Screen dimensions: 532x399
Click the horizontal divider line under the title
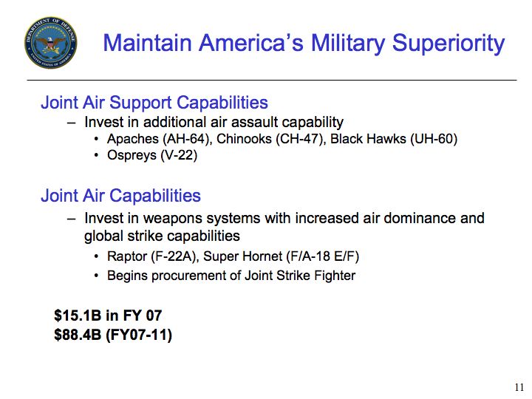(x=272, y=81)
